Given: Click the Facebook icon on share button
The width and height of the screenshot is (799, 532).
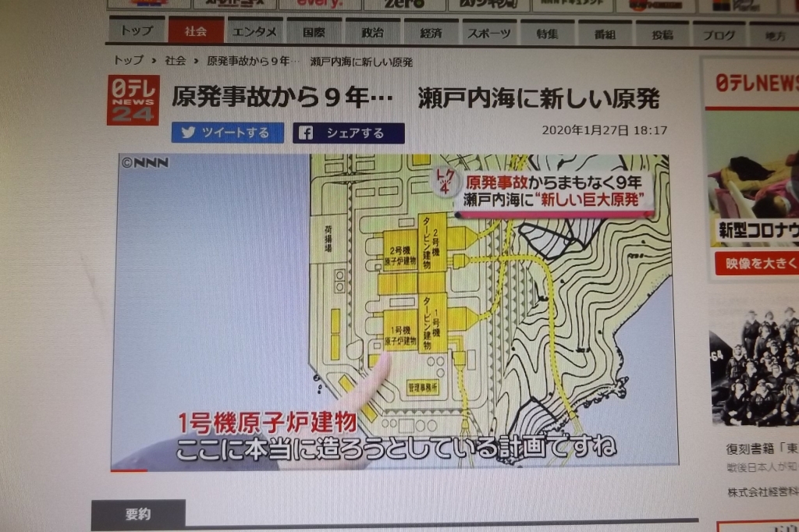Looking at the screenshot, I should click(307, 133).
